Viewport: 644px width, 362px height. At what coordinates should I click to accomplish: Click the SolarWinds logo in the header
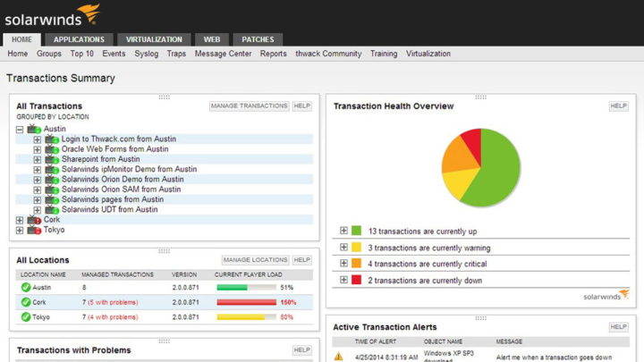(52, 15)
